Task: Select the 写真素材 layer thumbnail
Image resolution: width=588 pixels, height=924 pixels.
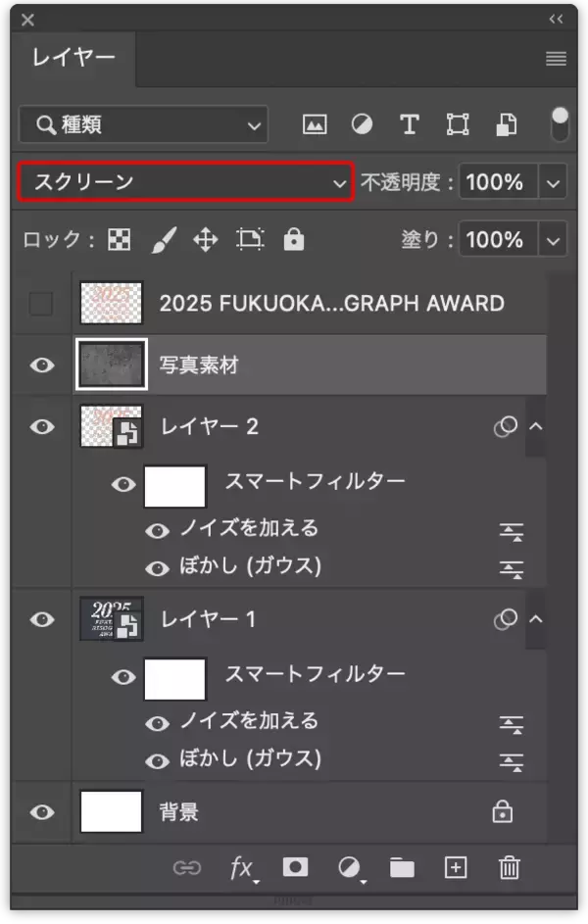Action: point(111,365)
